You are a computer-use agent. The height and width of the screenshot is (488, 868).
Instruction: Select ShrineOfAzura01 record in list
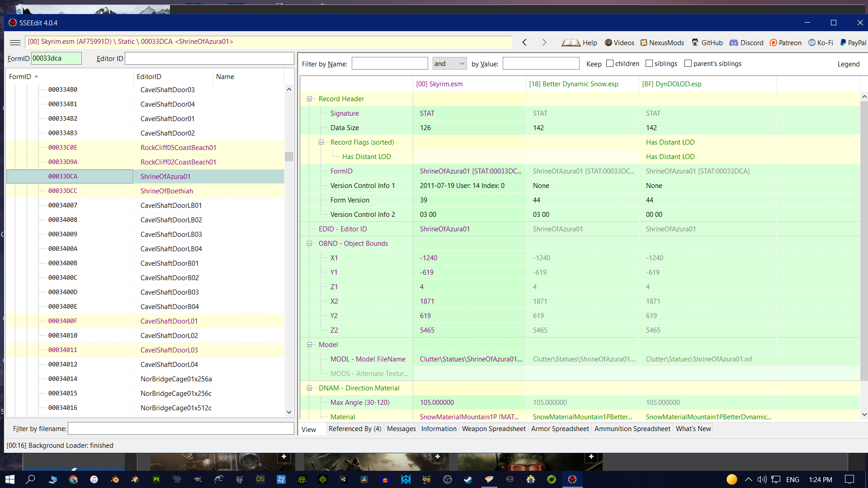point(165,176)
